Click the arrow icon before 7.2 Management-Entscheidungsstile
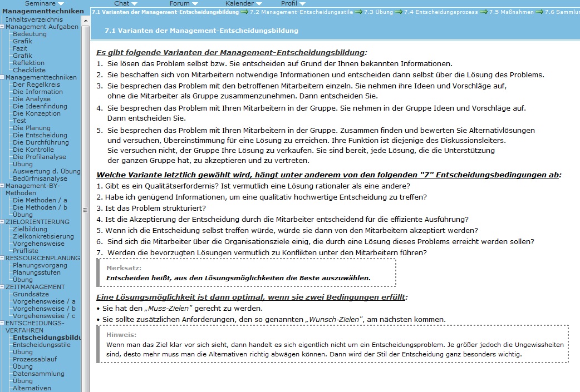The height and width of the screenshot is (392, 580). coord(244,12)
